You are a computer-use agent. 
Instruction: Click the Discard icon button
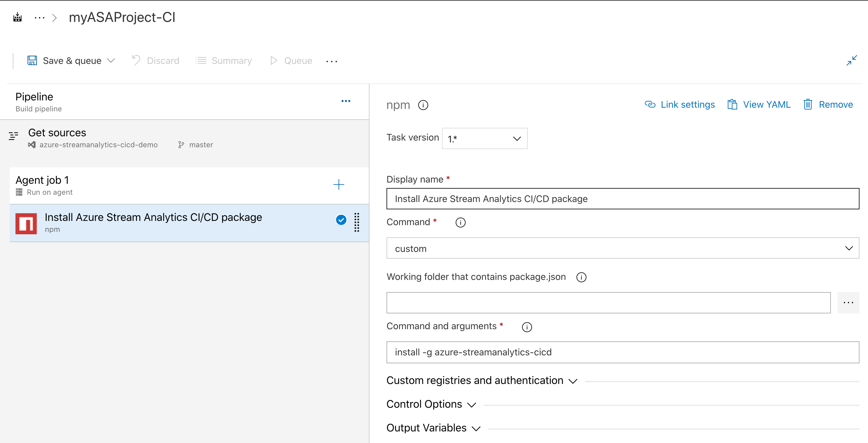click(x=135, y=61)
